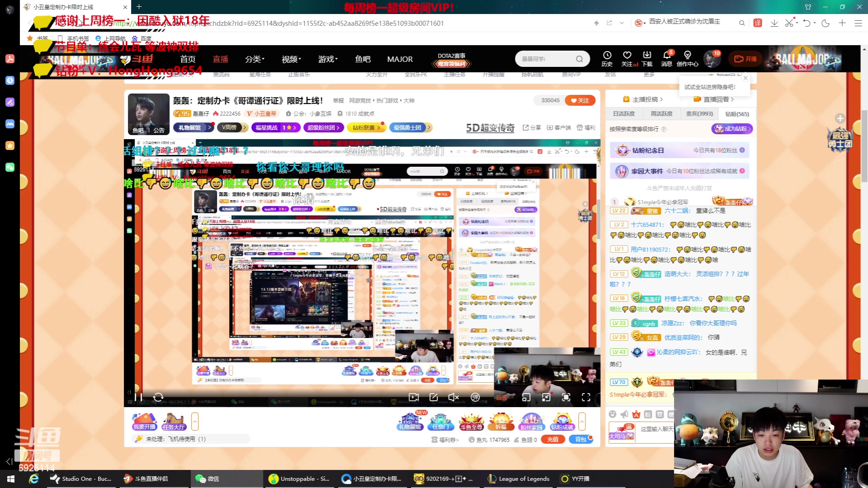Click the 充值 recharge button
The height and width of the screenshot is (488, 868).
552,439
